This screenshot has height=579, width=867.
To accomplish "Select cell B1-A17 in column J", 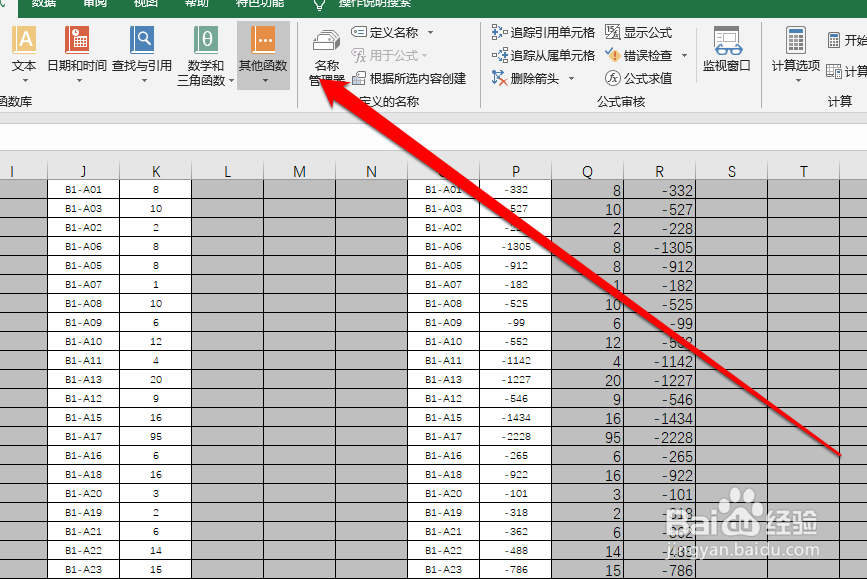I will (x=83, y=436).
